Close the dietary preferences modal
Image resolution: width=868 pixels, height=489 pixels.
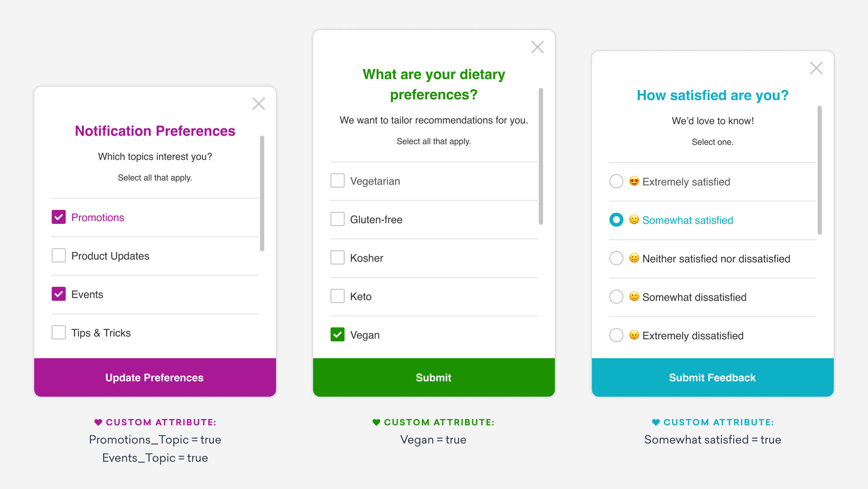tap(537, 47)
